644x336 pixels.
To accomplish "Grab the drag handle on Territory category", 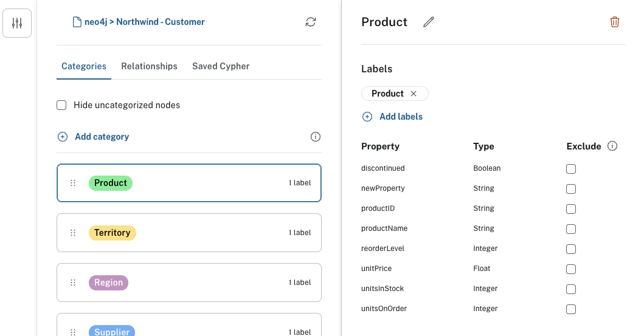I will click(x=73, y=233).
